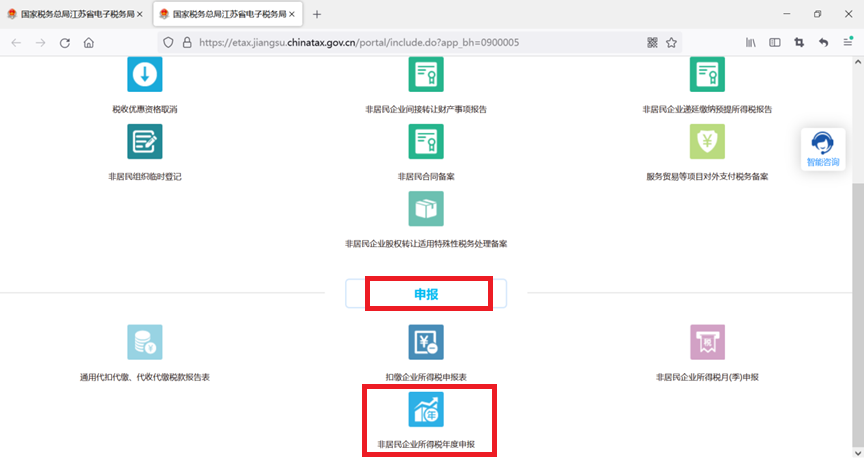Click the browser back arrow
The width and height of the screenshot is (864, 458).
pos(16,42)
